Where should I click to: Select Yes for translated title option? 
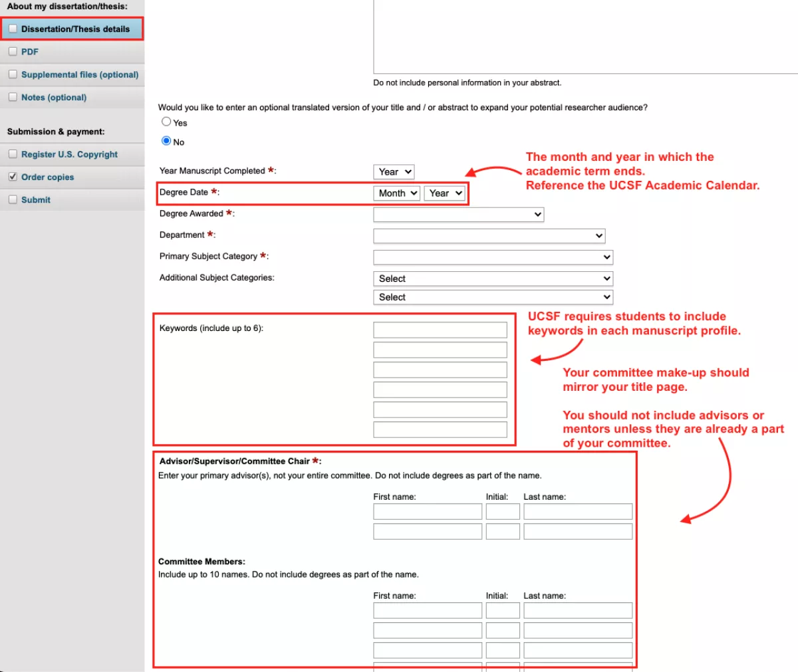pos(166,122)
